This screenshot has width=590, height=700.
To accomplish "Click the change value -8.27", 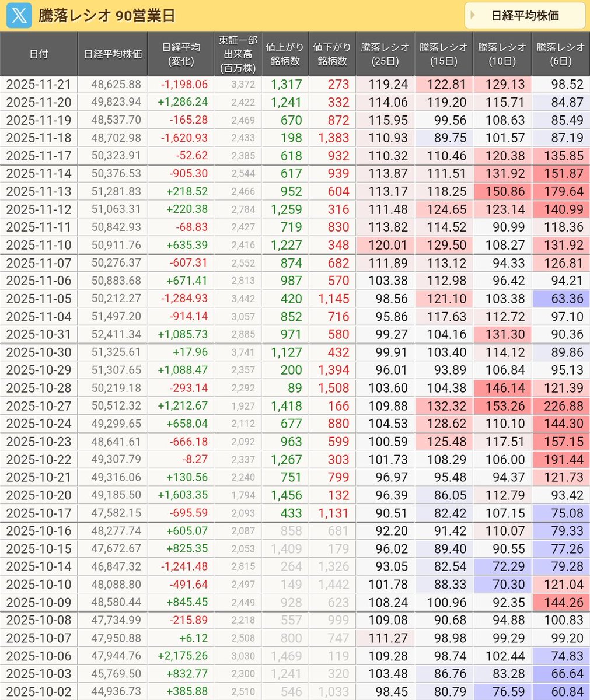I will click(x=194, y=460).
